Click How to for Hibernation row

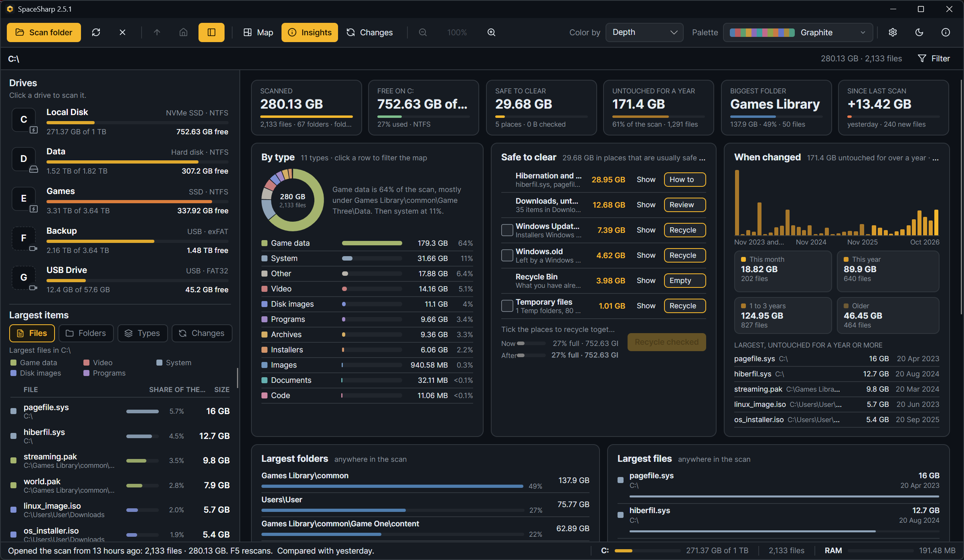coord(685,180)
